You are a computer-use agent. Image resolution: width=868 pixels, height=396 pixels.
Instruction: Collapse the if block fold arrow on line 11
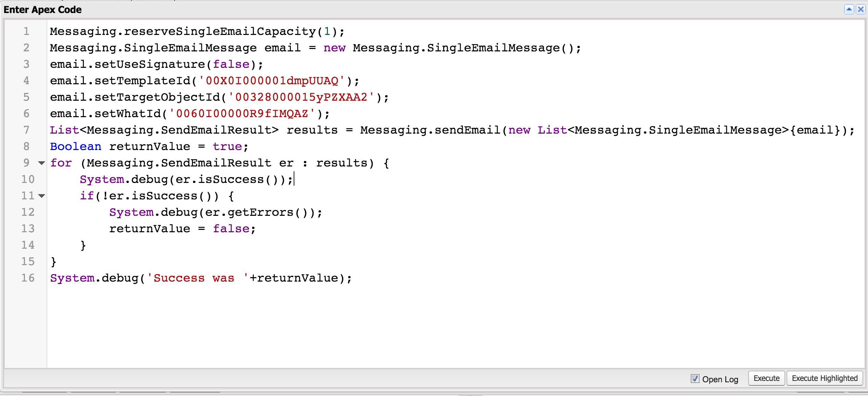[x=41, y=196]
